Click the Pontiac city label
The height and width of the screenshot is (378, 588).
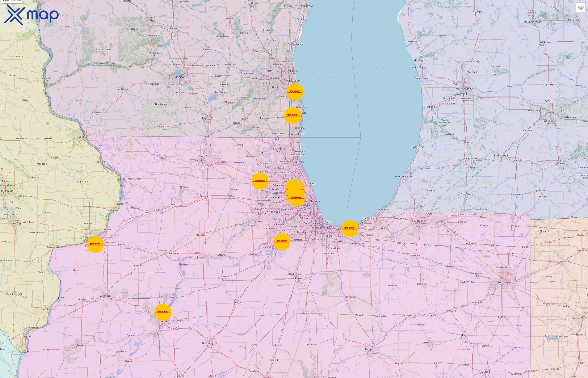pyautogui.click(x=238, y=302)
